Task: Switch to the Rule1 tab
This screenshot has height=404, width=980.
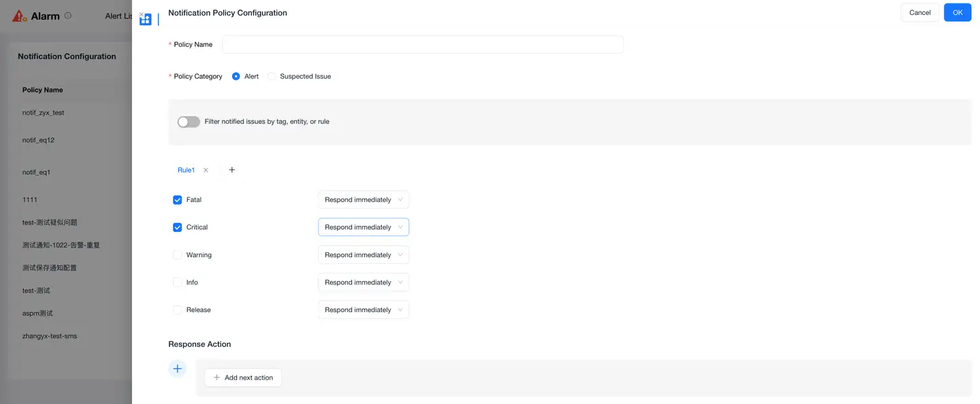Action: click(x=186, y=169)
